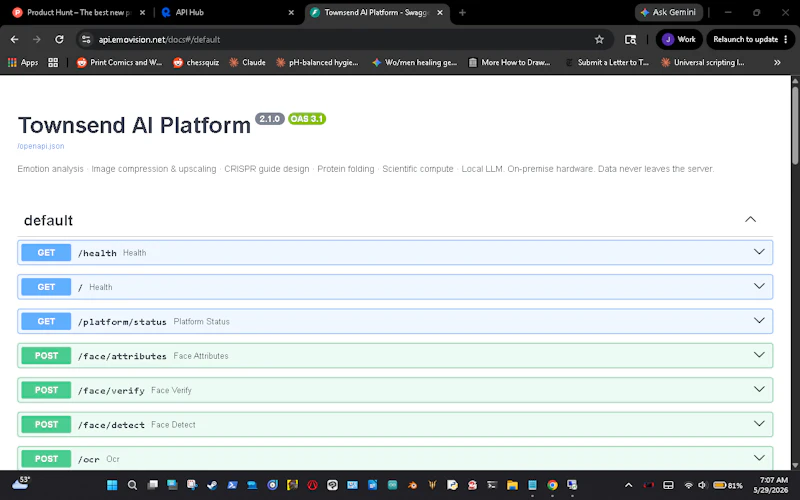This screenshot has height=500, width=800.
Task: Switch to Product Hunt tab
Action: click(x=79, y=12)
